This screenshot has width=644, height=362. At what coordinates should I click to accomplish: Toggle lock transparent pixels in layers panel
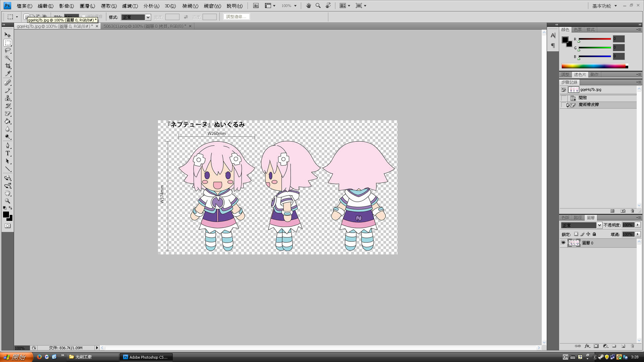click(576, 234)
